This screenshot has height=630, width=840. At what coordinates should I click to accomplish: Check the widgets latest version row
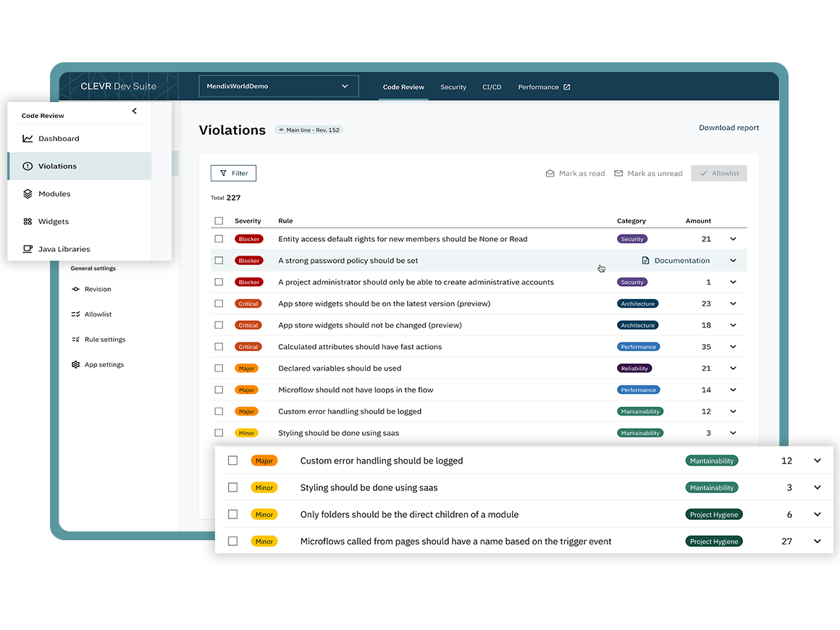[x=219, y=303]
